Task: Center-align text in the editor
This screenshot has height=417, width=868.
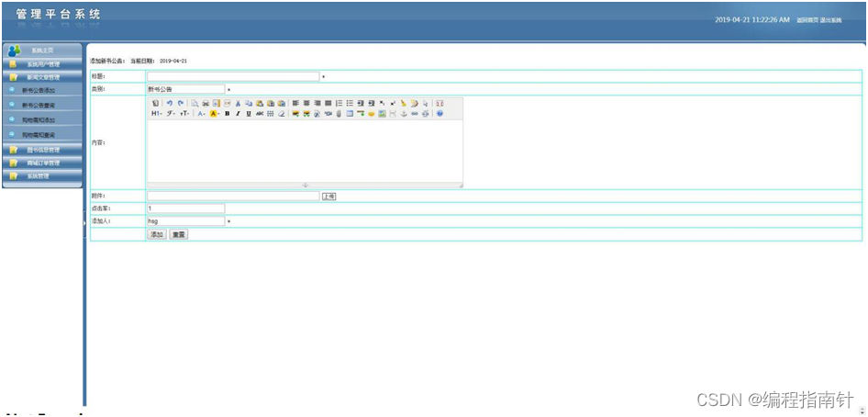Action: [x=306, y=103]
